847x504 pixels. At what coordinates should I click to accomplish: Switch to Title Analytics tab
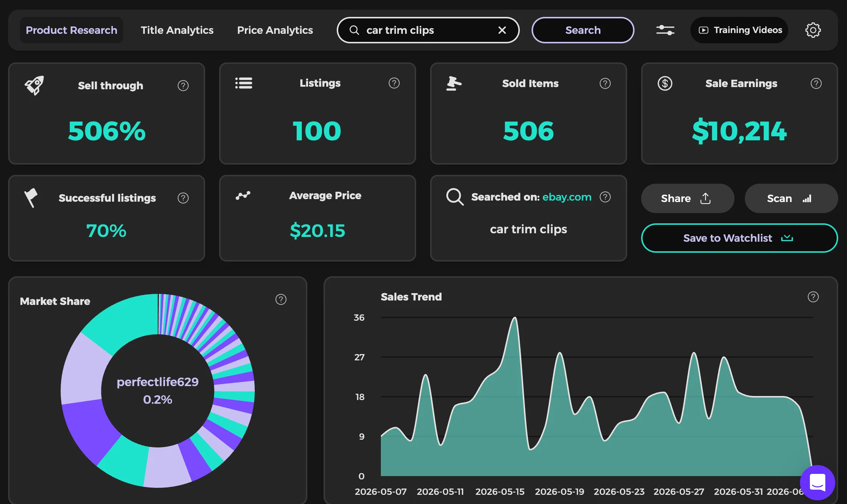pyautogui.click(x=177, y=30)
